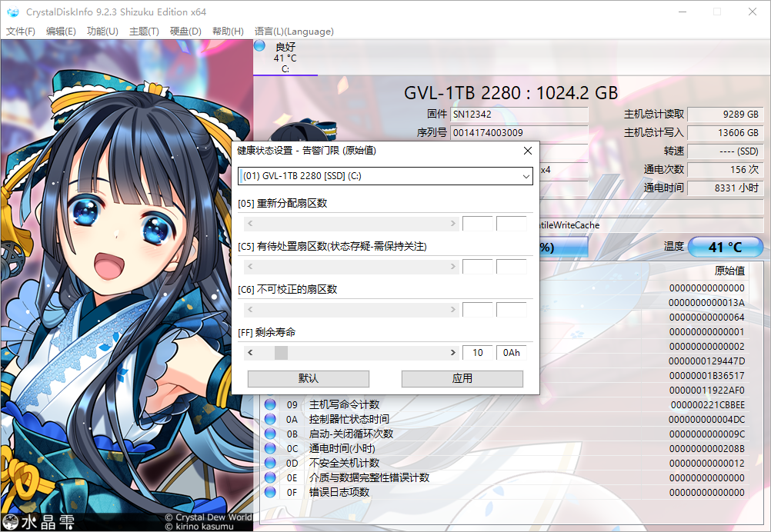Click status orb for row 0E 介质与数据完整性错误计数
This screenshot has height=532, width=771.
click(270, 477)
